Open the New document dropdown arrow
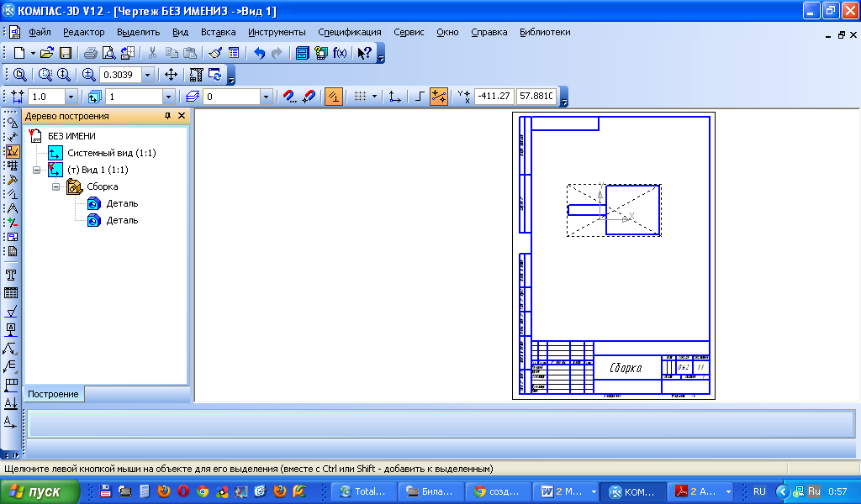The image size is (861, 504). coord(33,53)
